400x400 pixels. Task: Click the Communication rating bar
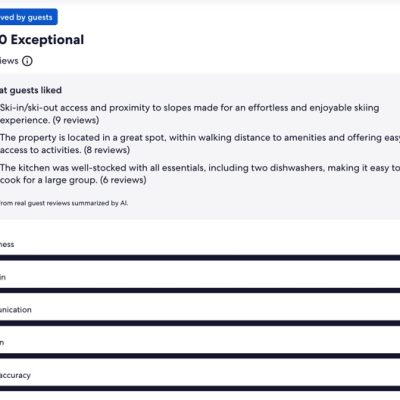point(200,323)
